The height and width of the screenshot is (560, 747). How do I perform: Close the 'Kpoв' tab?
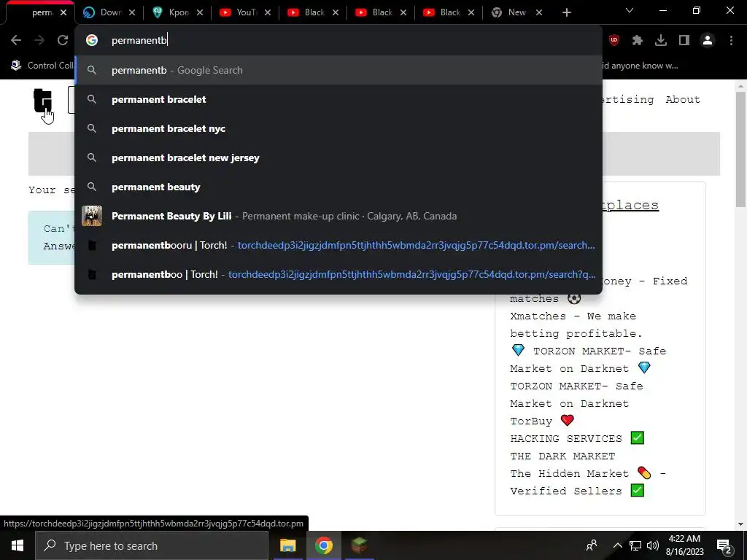point(200,13)
